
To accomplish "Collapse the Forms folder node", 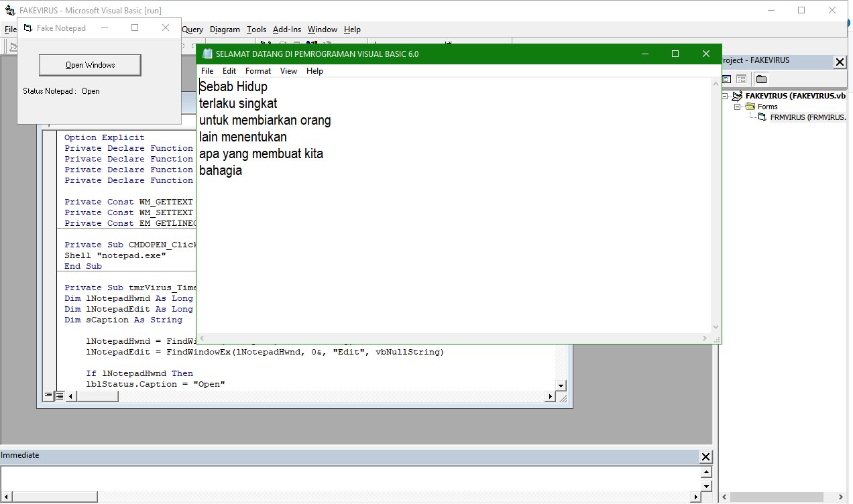I will [x=737, y=107].
